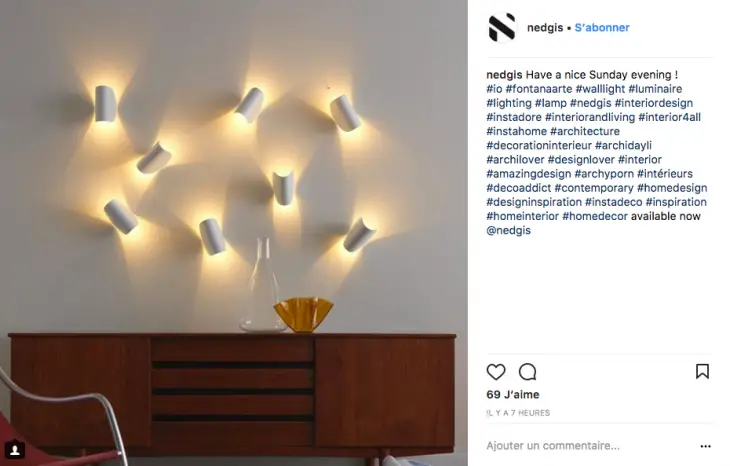The image size is (730, 466).
Task: Open the #homedecor hashtag
Action: tap(595, 216)
